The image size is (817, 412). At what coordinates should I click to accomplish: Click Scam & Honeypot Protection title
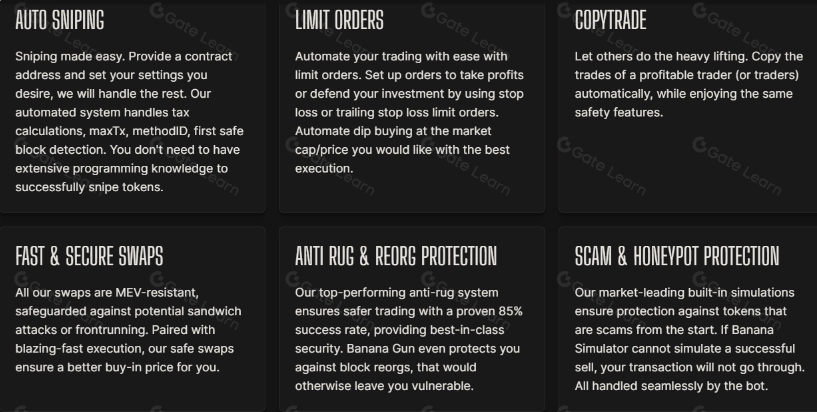coord(677,256)
